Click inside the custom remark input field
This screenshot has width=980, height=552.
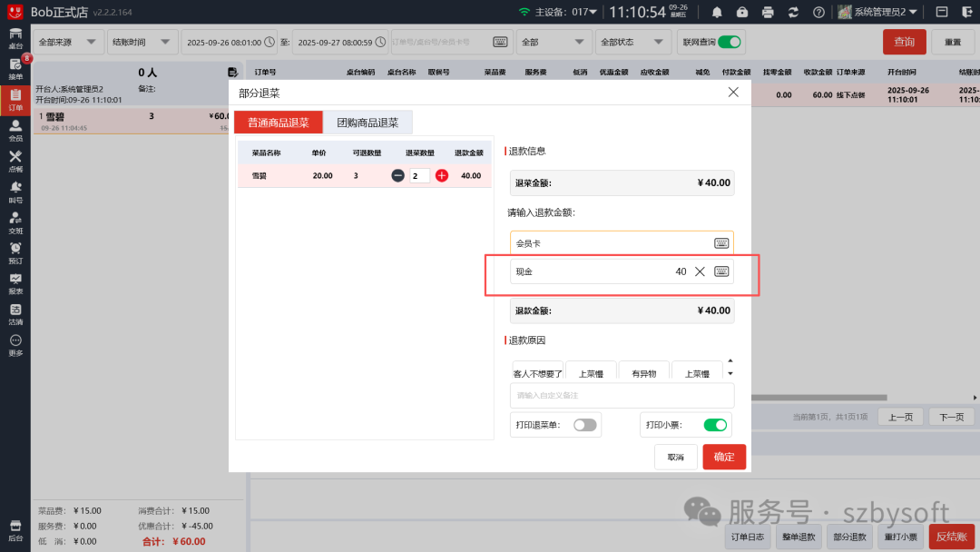[622, 395]
